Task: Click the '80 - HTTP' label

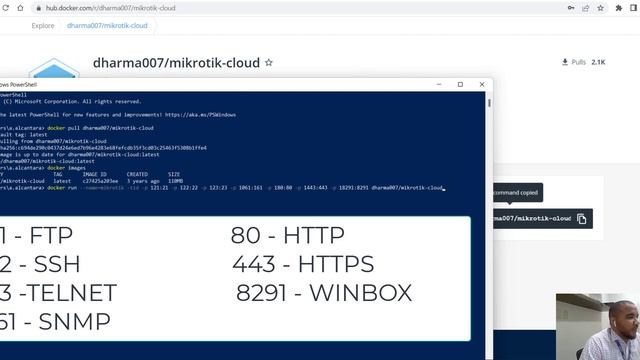Action: 288,236
